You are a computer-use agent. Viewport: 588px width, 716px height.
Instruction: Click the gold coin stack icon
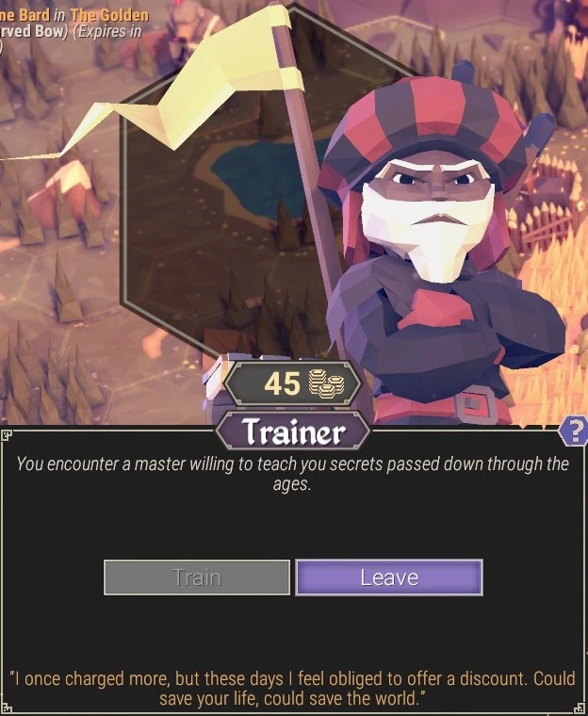(326, 383)
